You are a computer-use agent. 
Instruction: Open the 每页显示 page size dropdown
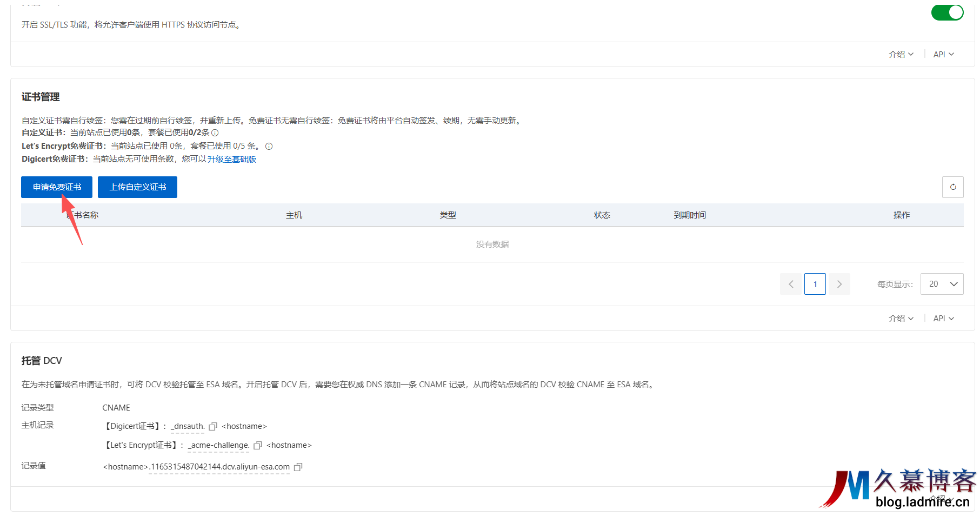[942, 284]
